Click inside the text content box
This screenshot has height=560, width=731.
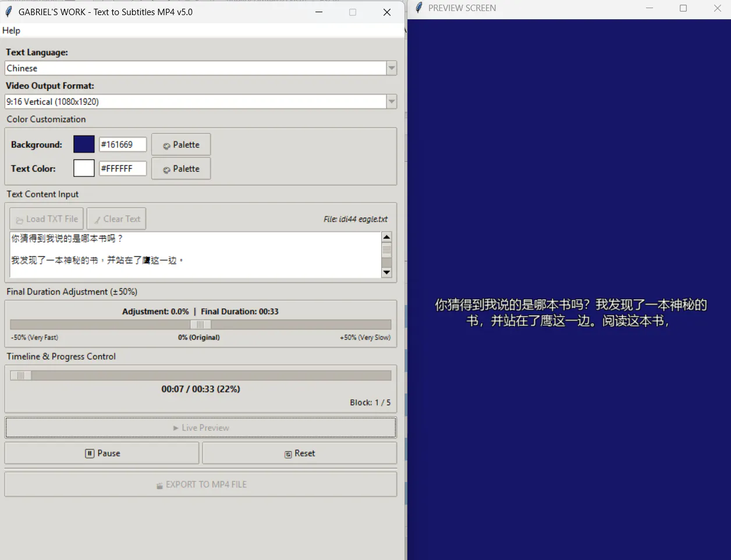point(196,255)
